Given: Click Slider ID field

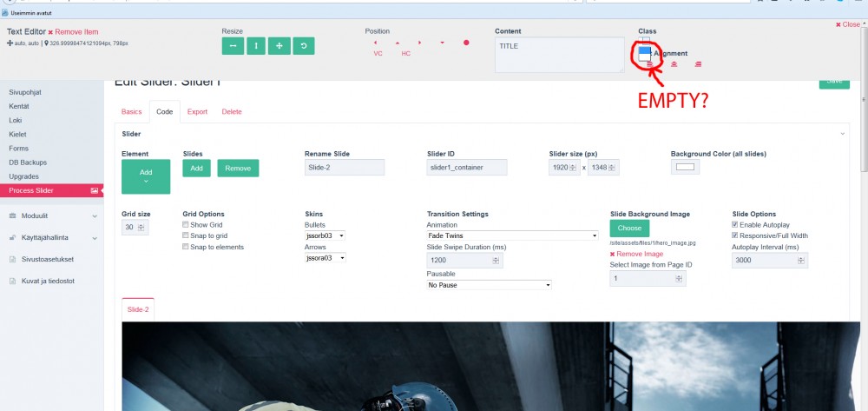Looking at the screenshot, I should [467, 168].
